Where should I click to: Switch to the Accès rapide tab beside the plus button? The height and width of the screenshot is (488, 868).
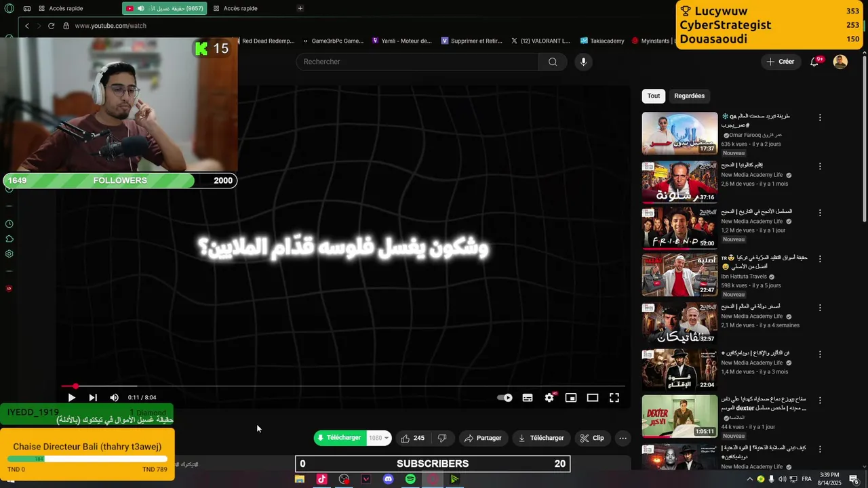[241, 9]
